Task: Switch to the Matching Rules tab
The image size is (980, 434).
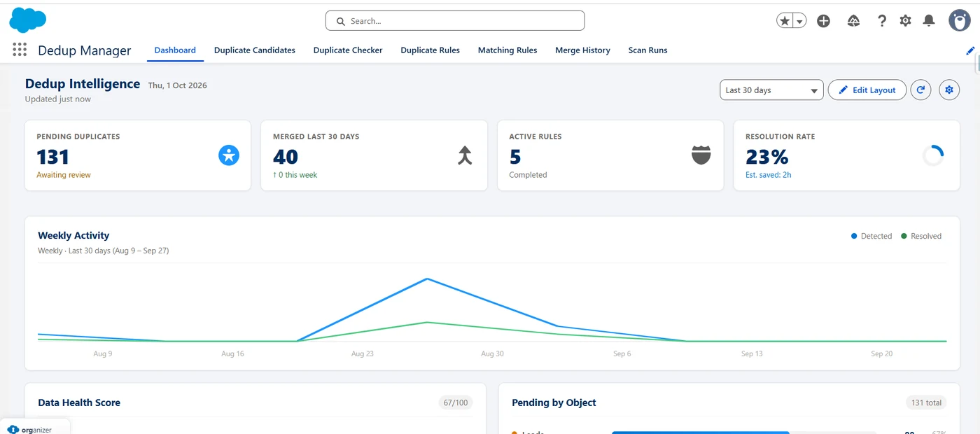Action: pos(507,50)
